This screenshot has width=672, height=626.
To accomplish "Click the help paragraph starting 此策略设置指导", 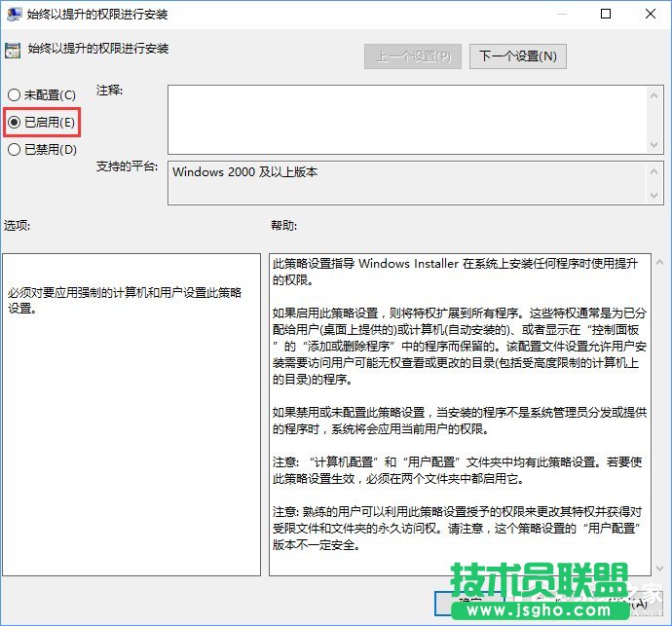I will pos(455,272).
